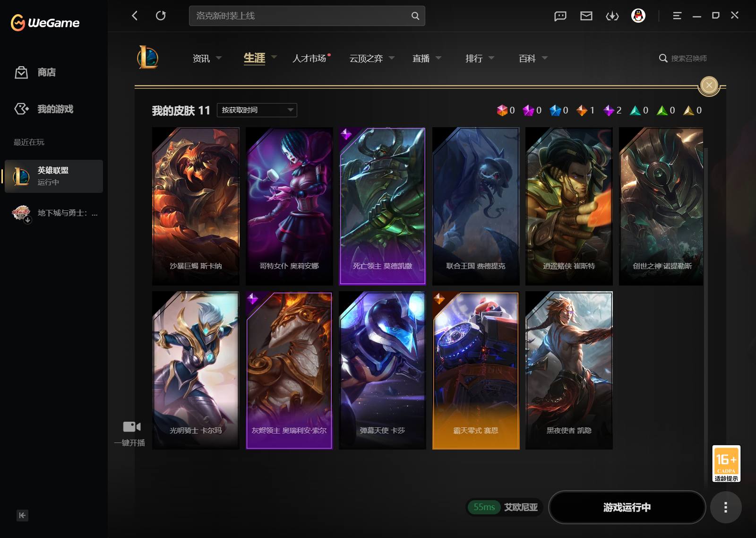756x538 pixels.
Task: Click the 一键开播 camera icon
Action: click(x=131, y=427)
